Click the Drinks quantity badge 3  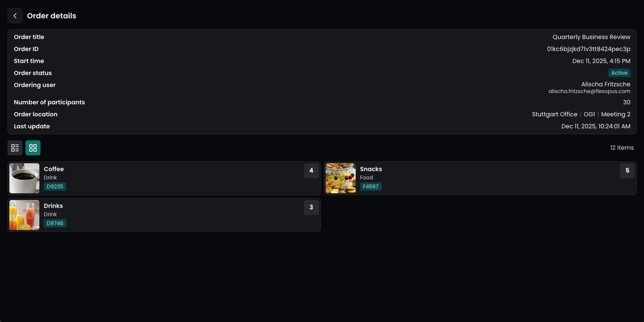click(x=311, y=207)
